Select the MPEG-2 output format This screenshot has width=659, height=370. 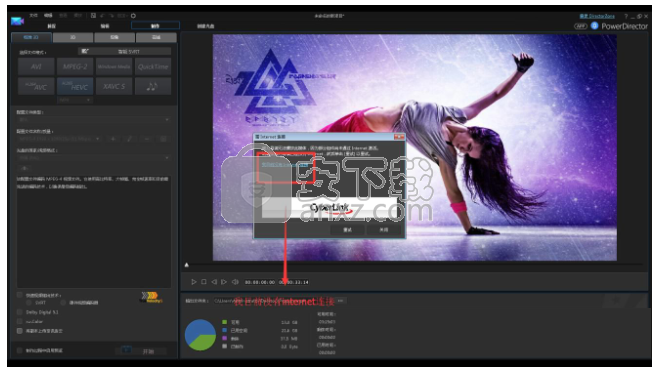75,66
